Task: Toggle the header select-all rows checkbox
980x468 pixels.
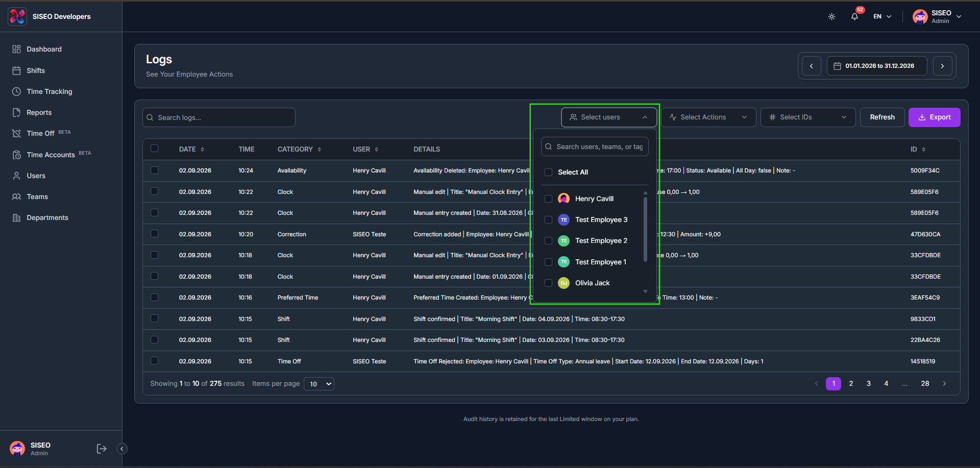Action: tap(154, 149)
